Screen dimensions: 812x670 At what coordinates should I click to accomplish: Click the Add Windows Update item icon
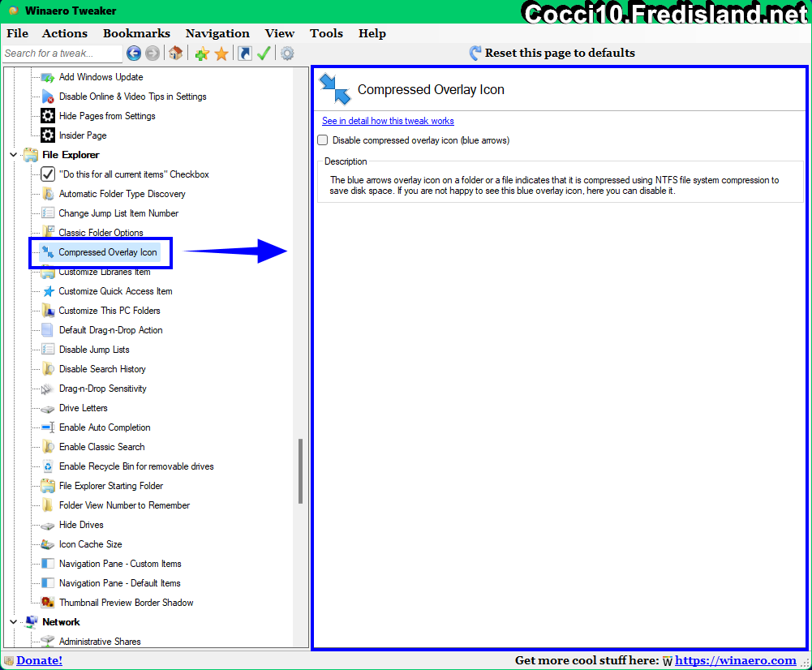pyautogui.click(x=48, y=77)
